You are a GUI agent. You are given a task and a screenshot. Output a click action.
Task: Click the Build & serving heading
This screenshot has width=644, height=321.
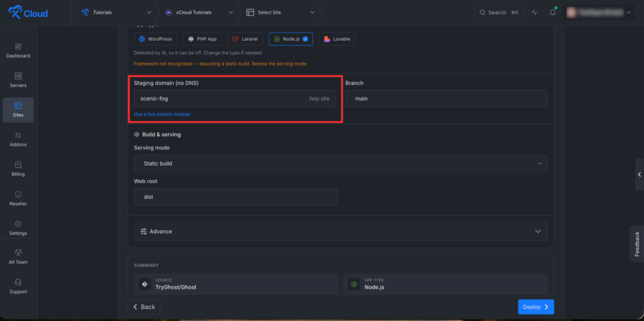[162, 135]
